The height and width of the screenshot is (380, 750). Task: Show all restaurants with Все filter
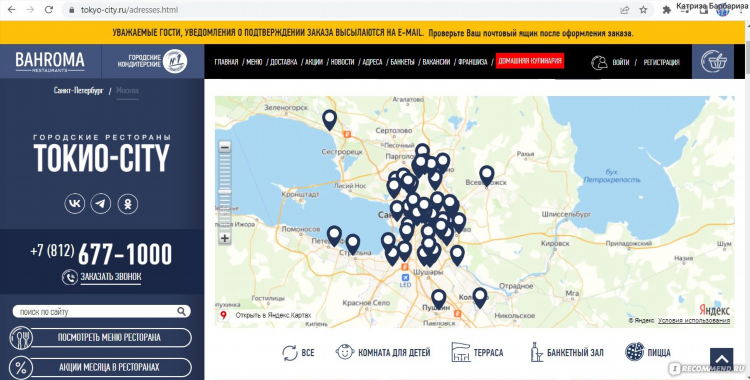tap(298, 353)
